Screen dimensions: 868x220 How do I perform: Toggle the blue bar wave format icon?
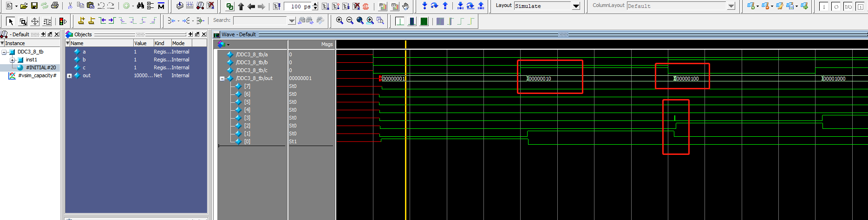(411, 21)
